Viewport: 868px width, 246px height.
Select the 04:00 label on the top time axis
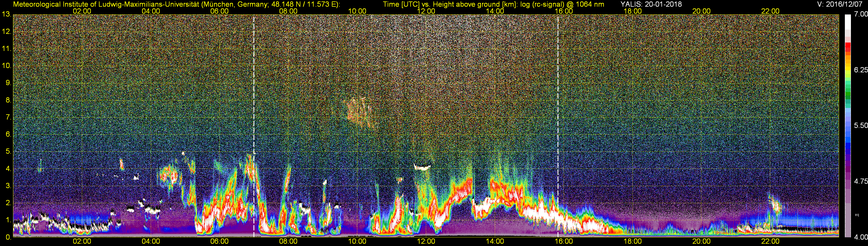pos(151,11)
